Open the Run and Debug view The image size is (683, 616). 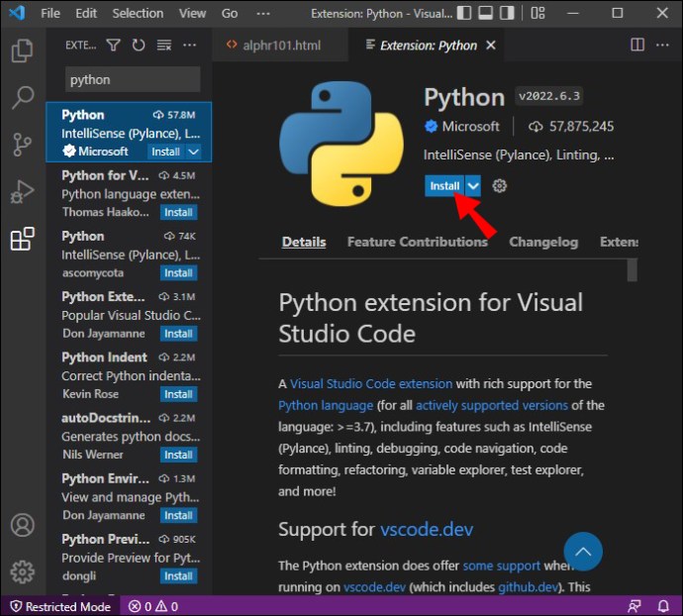pyautogui.click(x=22, y=191)
